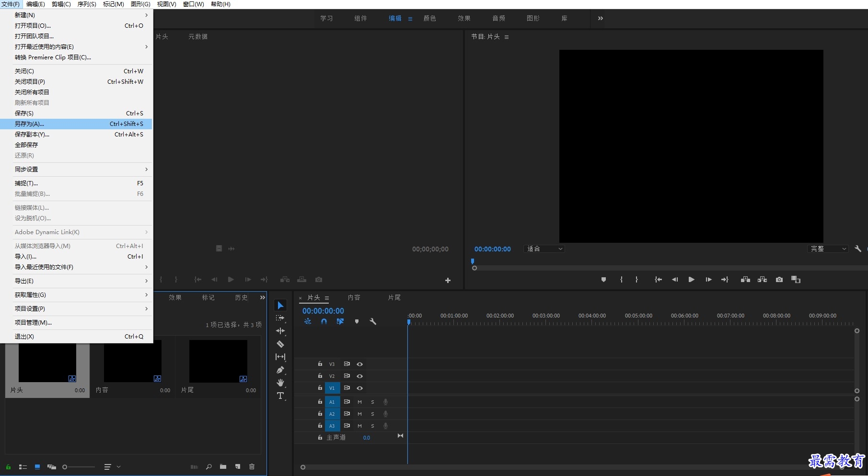Expand Project panel group overflow chevrons
The height and width of the screenshot is (476, 868).
tap(263, 297)
